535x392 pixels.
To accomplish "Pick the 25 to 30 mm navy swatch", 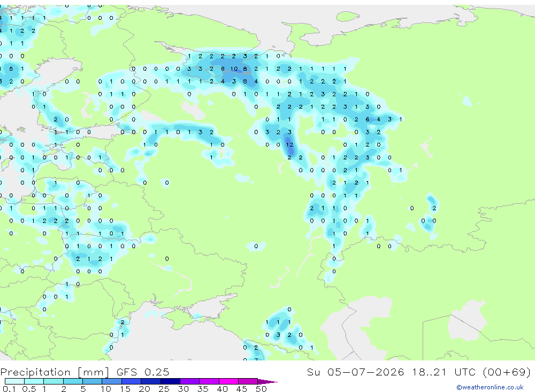I will point(170,381).
